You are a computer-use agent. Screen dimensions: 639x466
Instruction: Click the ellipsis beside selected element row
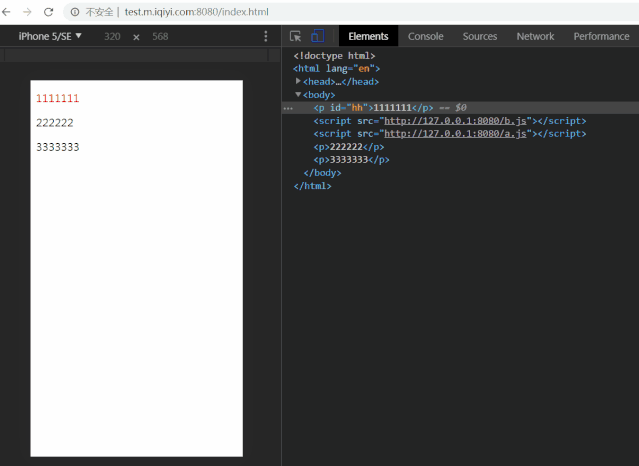288,108
